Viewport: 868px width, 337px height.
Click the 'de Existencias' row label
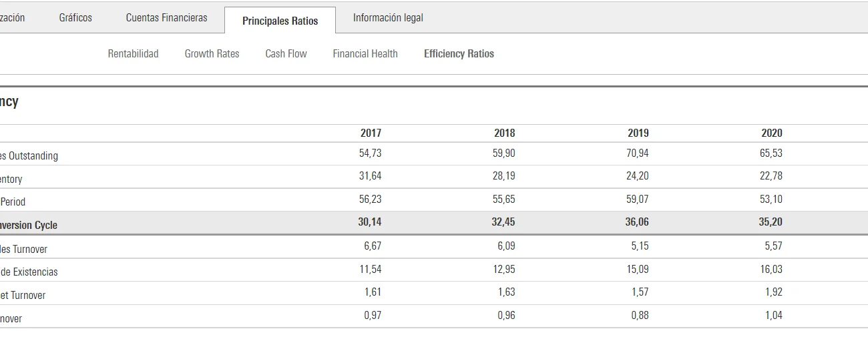29,272
